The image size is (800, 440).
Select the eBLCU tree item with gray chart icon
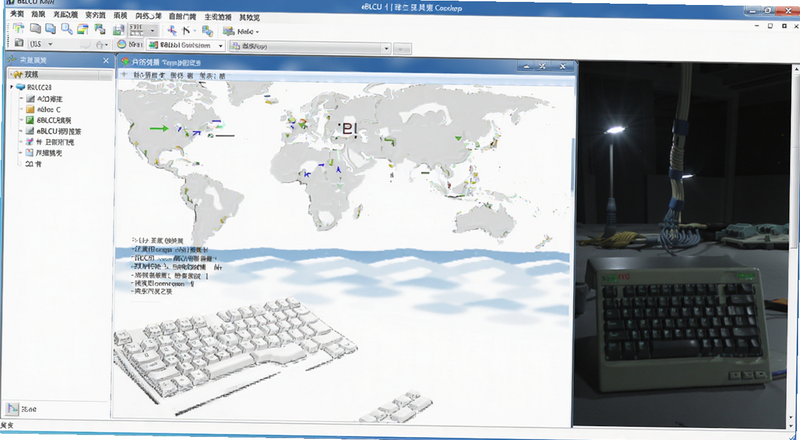click(x=53, y=131)
